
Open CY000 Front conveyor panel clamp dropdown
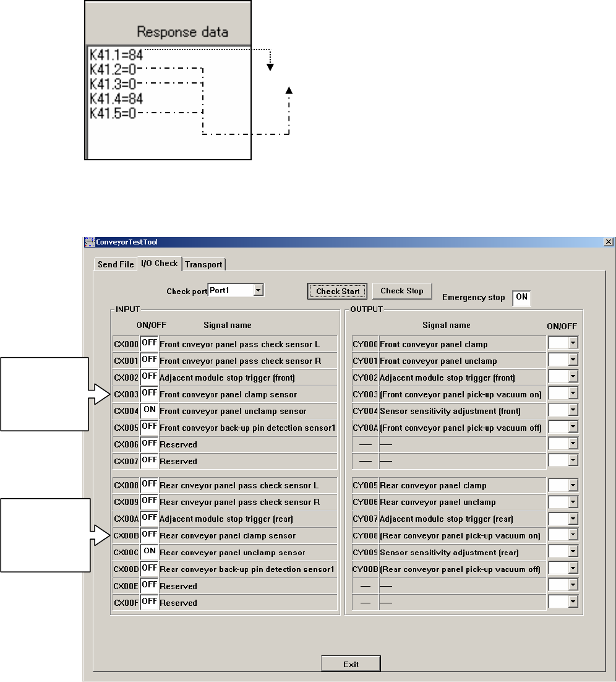pyautogui.click(x=573, y=343)
